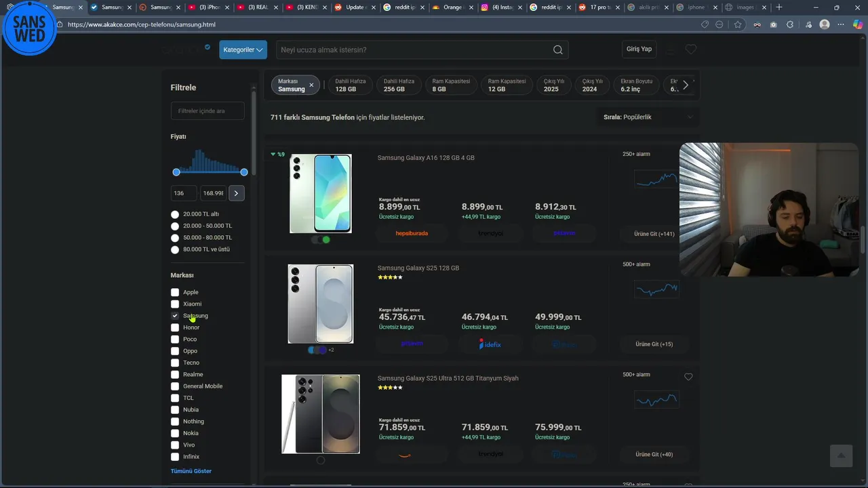Switch to the Orange browser tab

point(452,7)
